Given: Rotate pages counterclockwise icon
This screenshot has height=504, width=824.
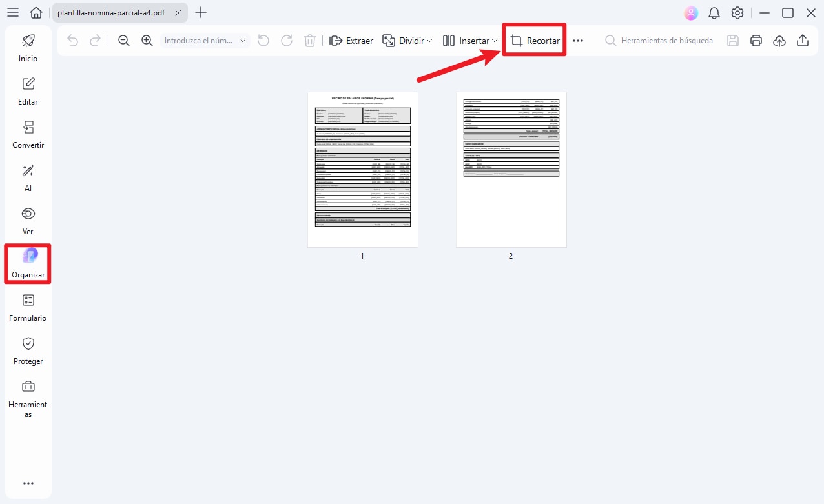Looking at the screenshot, I should pos(263,41).
